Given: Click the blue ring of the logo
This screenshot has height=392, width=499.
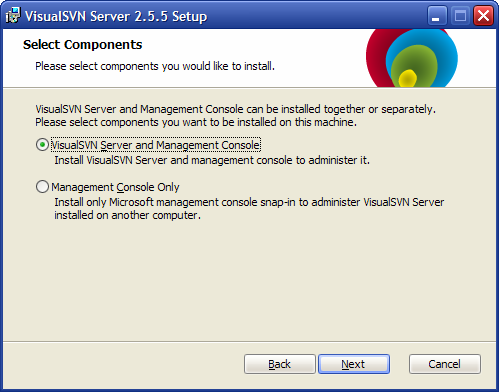Looking at the screenshot, I should coord(446,57).
